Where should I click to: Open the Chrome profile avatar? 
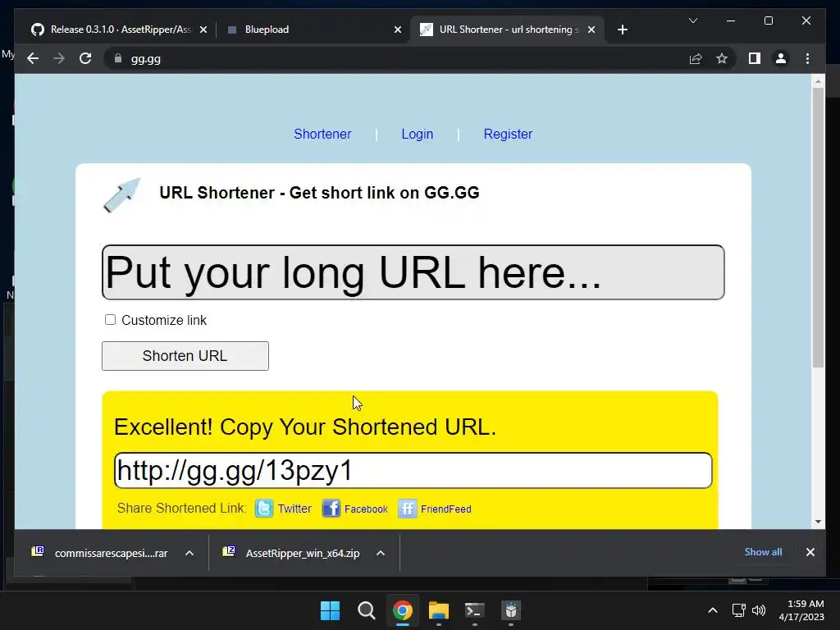[x=781, y=58]
